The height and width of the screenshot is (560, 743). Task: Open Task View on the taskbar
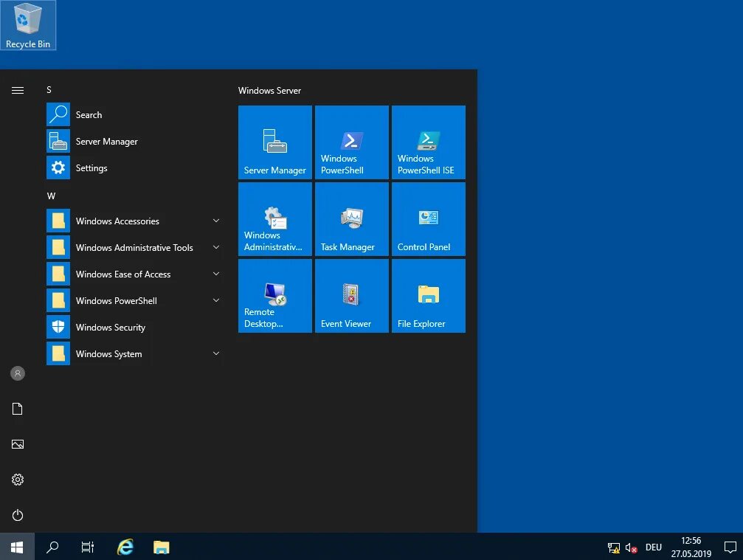88,547
